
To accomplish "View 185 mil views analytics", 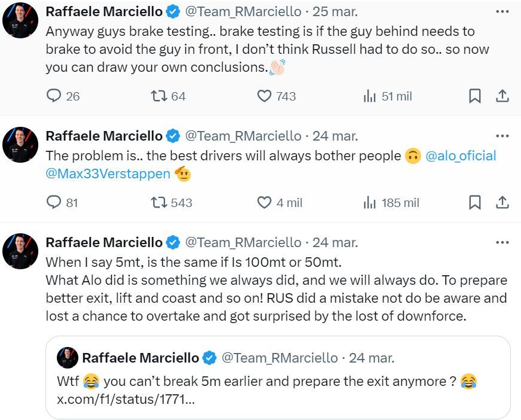I will pos(370,203).
